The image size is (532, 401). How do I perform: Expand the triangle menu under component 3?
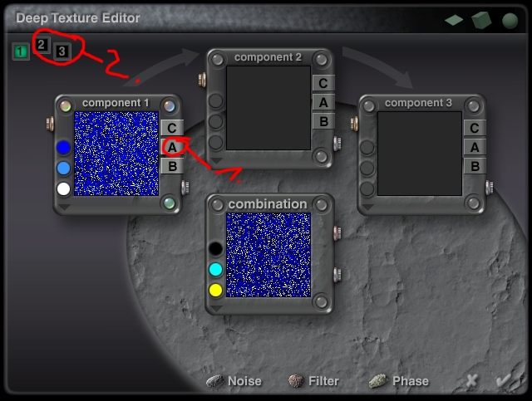coord(367,207)
